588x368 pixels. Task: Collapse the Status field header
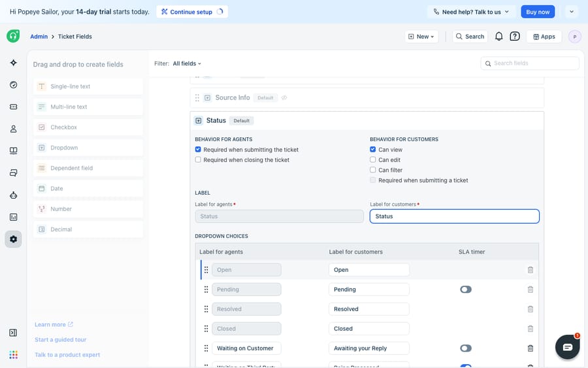367,121
